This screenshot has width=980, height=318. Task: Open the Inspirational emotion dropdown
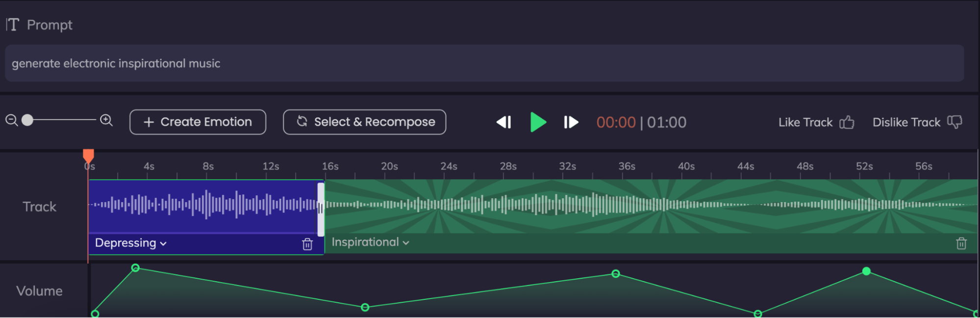pos(370,242)
